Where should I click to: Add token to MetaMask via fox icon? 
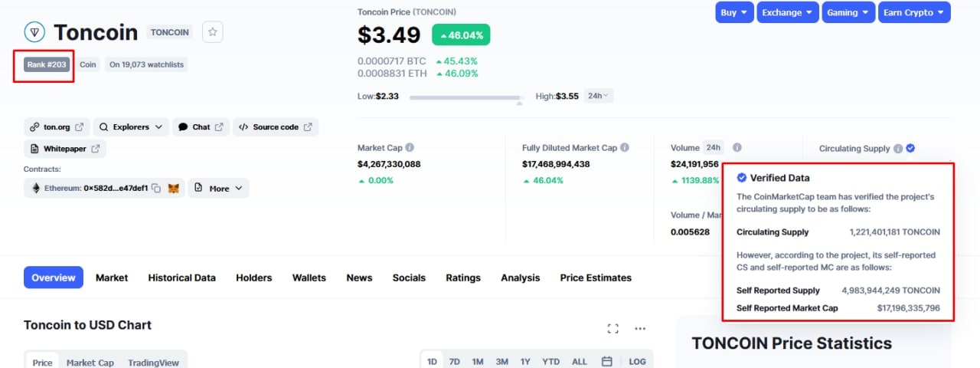[174, 188]
